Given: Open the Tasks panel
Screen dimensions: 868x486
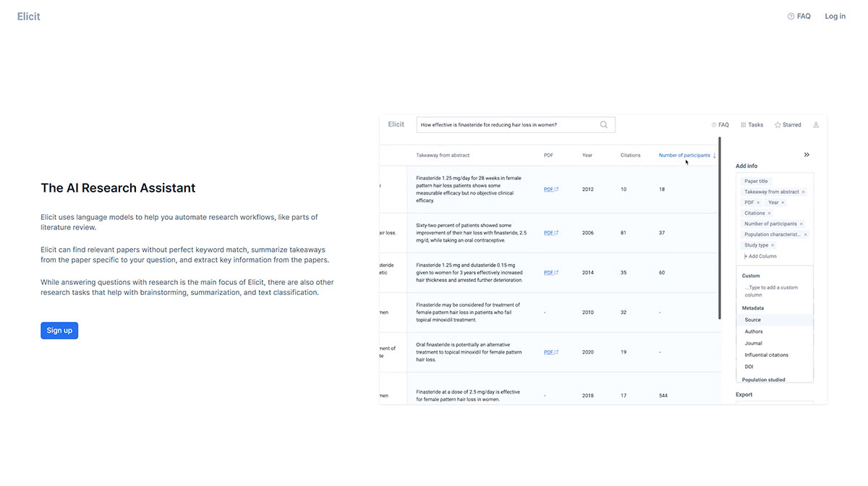Looking at the screenshot, I should point(752,124).
